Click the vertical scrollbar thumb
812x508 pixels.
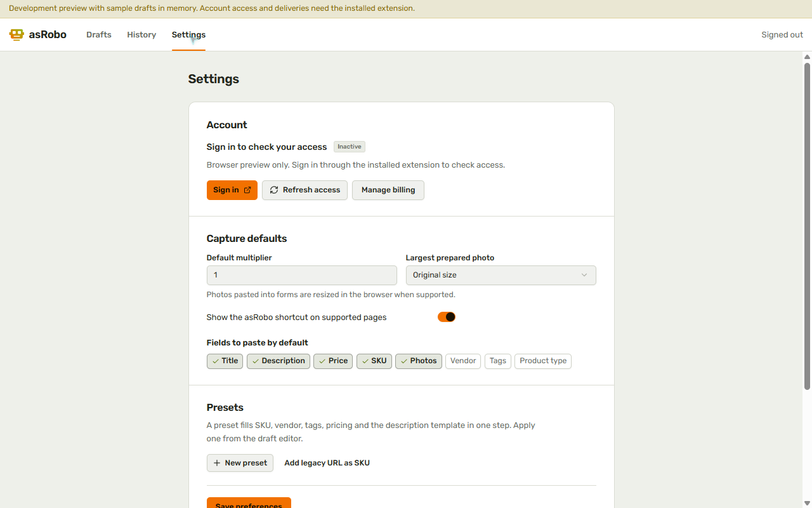807,225
